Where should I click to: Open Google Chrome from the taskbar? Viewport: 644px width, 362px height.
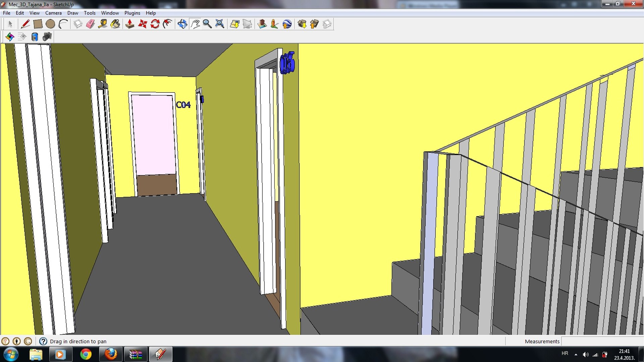click(x=86, y=354)
